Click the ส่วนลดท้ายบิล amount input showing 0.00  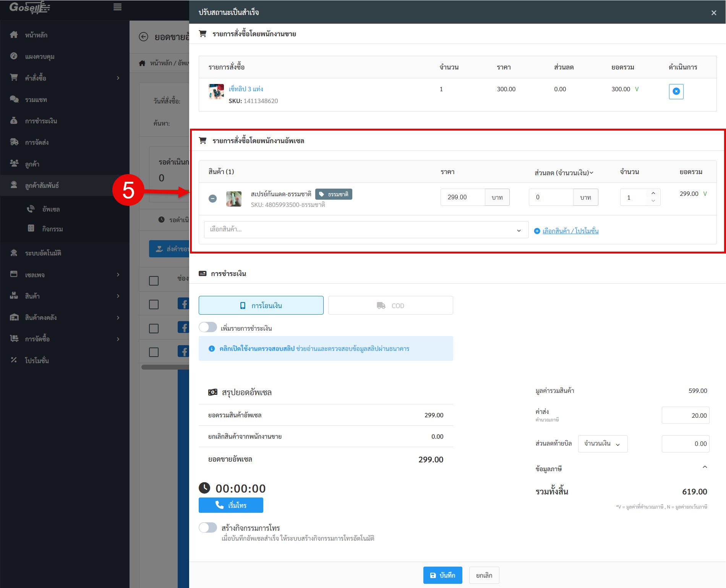(685, 444)
